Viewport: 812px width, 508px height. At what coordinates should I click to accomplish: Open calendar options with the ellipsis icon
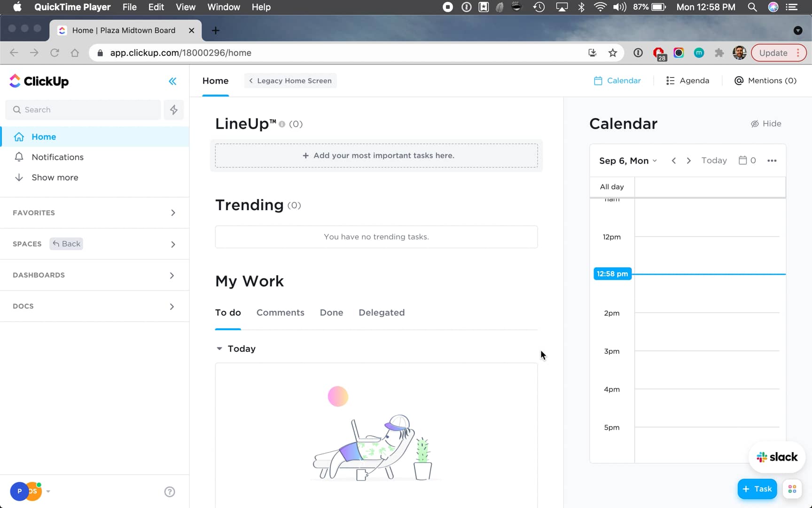(x=772, y=160)
